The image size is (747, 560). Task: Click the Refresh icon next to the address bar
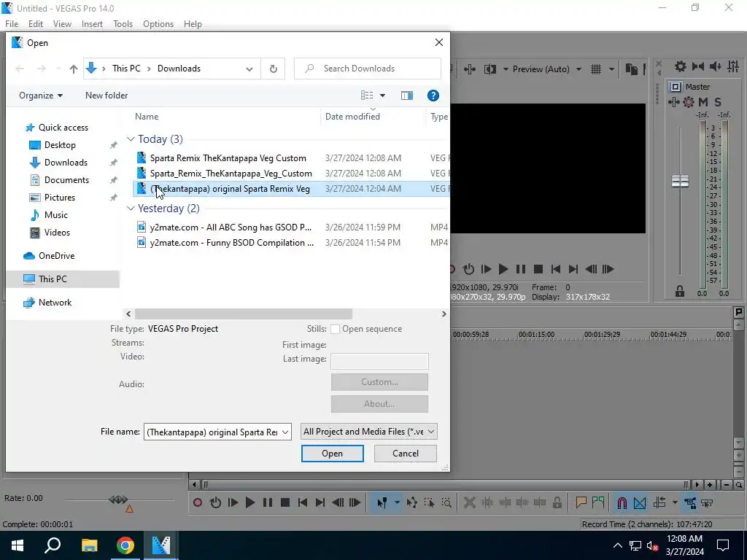pos(273,69)
